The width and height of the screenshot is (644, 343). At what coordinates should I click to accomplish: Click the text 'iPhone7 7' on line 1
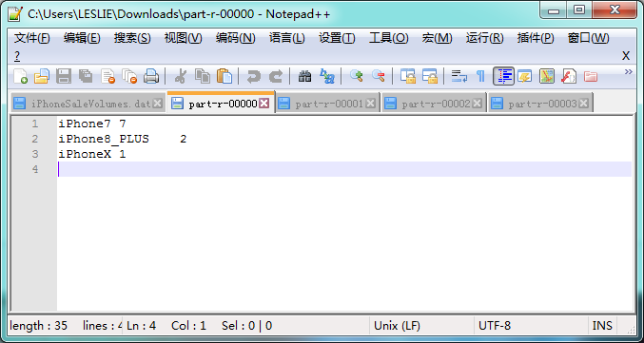pos(92,124)
